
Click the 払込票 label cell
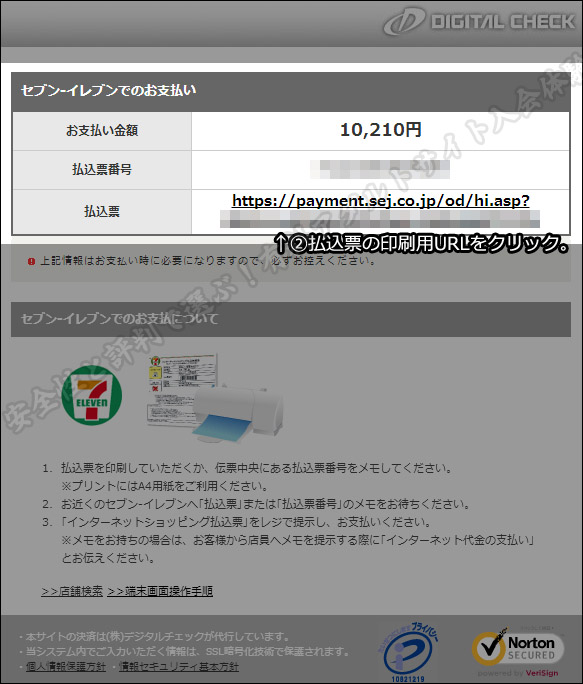[102, 212]
